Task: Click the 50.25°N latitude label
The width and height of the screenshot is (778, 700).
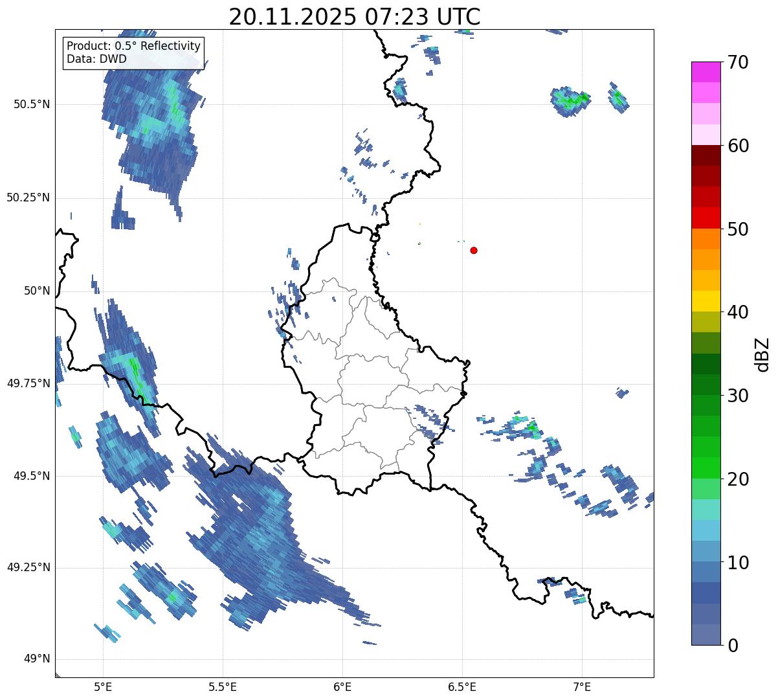Action: (x=28, y=198)
